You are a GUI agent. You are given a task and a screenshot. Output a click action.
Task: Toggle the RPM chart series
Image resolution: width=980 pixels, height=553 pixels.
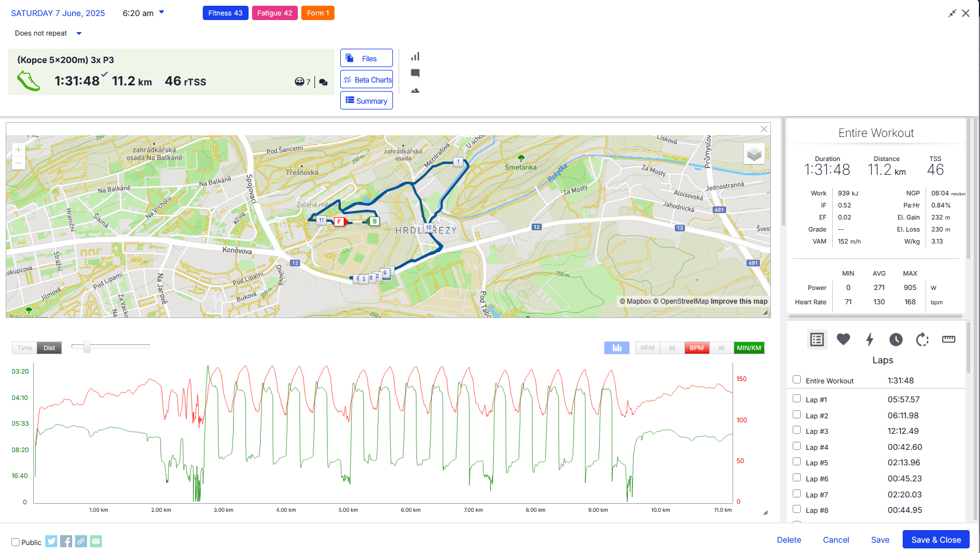[x=647, y=348]
